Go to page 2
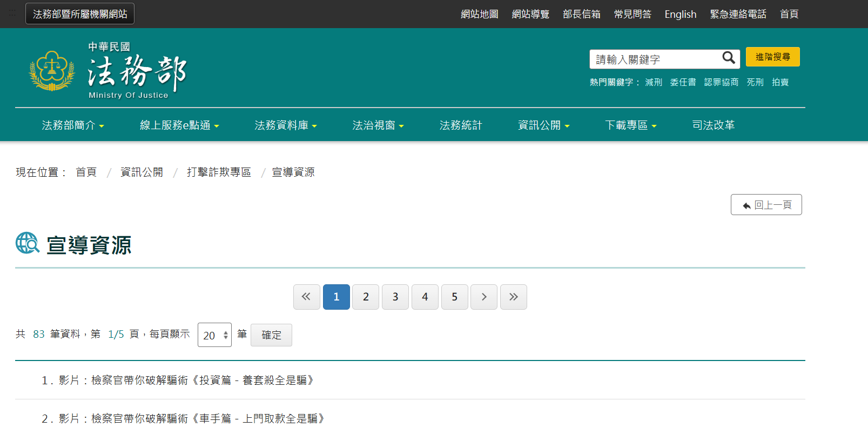The image size is (868, 434). coord(366,297)
